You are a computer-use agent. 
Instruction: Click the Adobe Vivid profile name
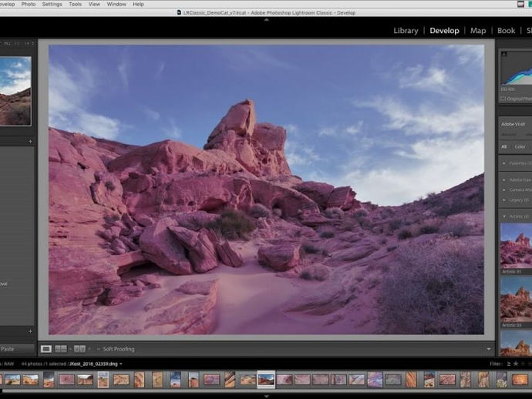(513, 124)
